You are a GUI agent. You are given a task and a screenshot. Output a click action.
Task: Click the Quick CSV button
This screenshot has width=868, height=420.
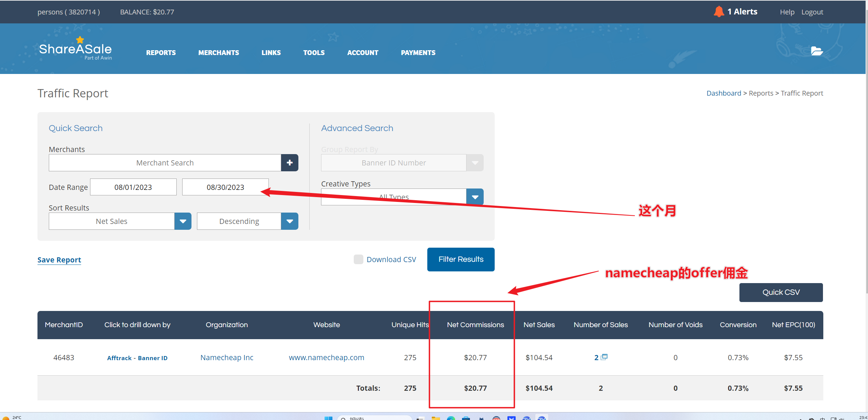pyautogui.click(x=781, y=292)
